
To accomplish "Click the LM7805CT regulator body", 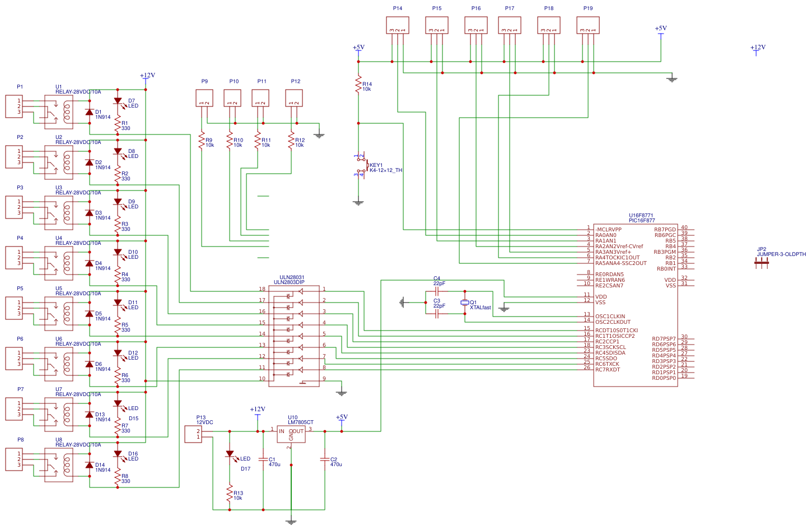I will click(291, 434).
